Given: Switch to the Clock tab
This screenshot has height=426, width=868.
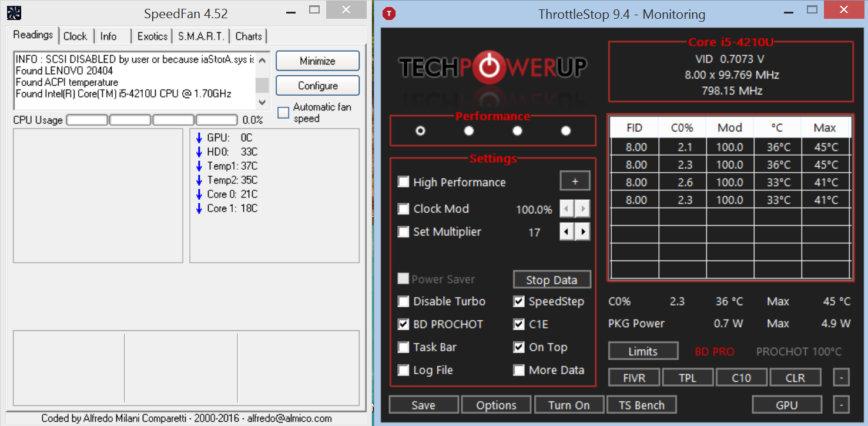Looking at the screenshot, I should click(75, 36).
